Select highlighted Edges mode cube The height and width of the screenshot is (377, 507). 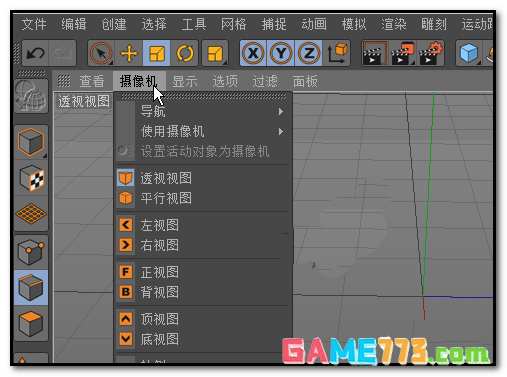31,288
